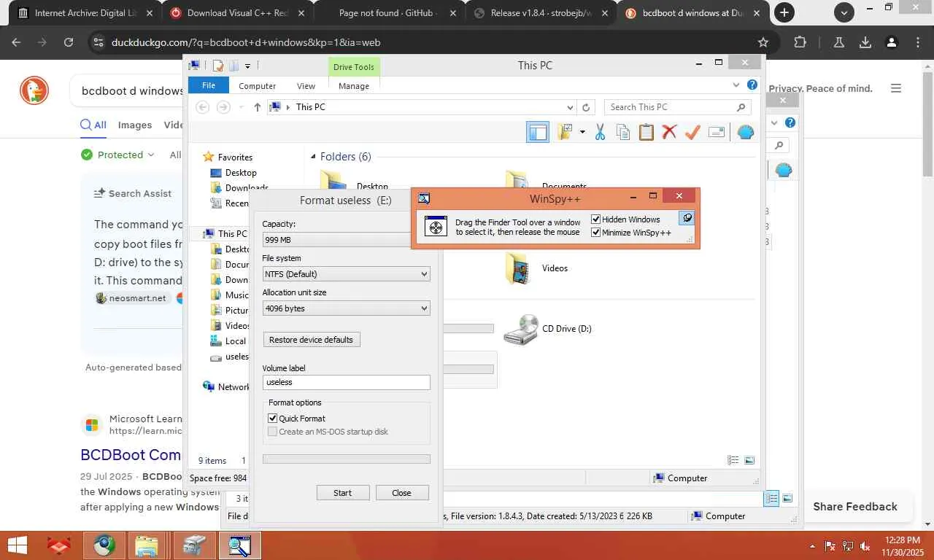Image resolution: width=934 pixels, height=560 pixels.
Task: Uncheck Minimize WinSpy++ checkbox
Action: coord(596,233)
